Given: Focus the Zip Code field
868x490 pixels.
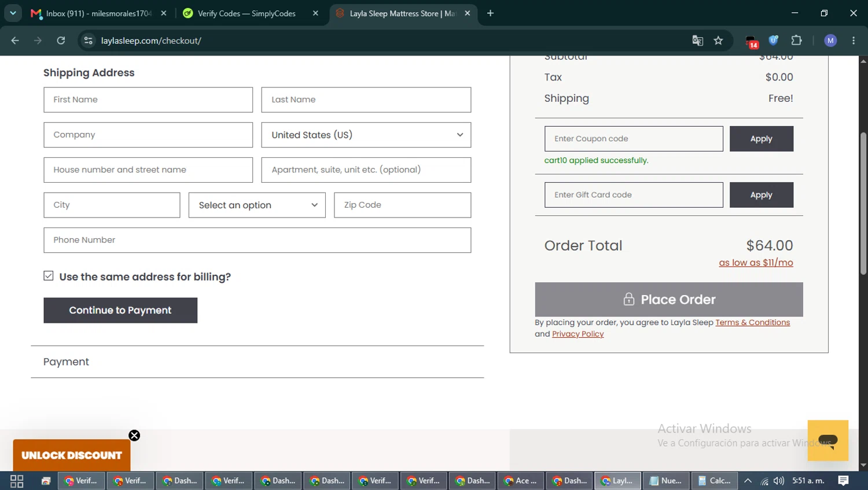Looking at the screenshot, I should pyautogui.click(x=402, y=205).
